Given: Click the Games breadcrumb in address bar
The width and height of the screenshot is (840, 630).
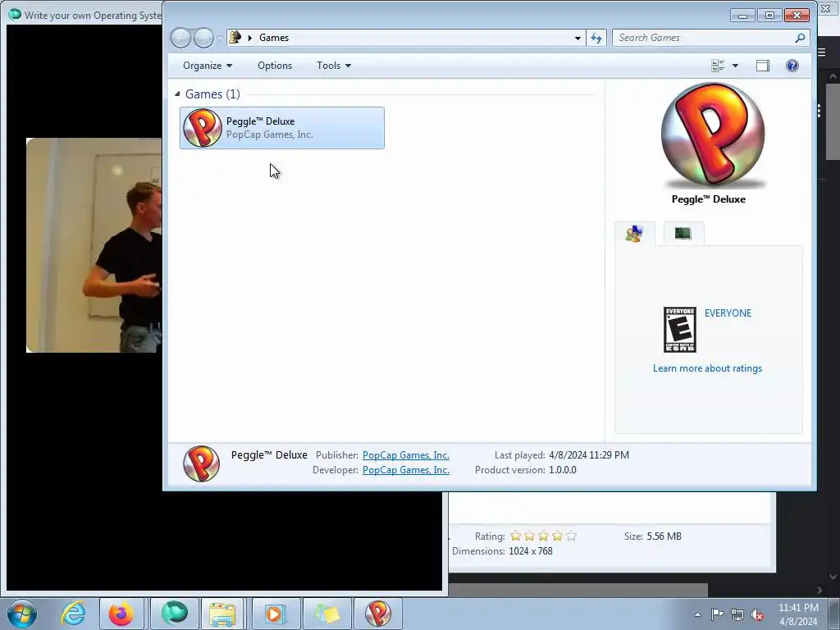Looking at the screenshot, I should pyautogui.click(x=274, y=38).
